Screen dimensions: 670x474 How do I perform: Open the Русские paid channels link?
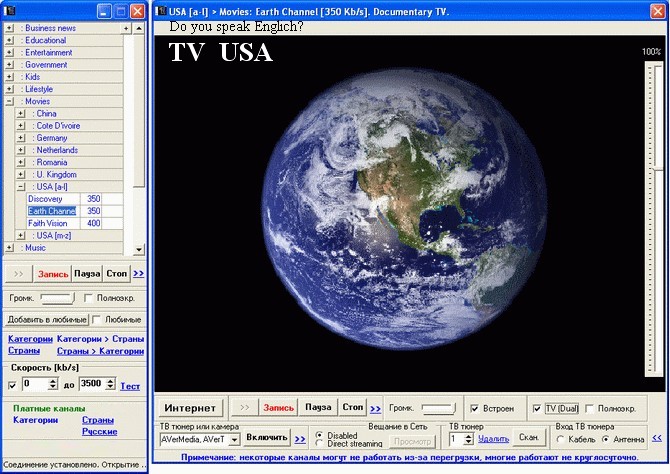[100, 432]
